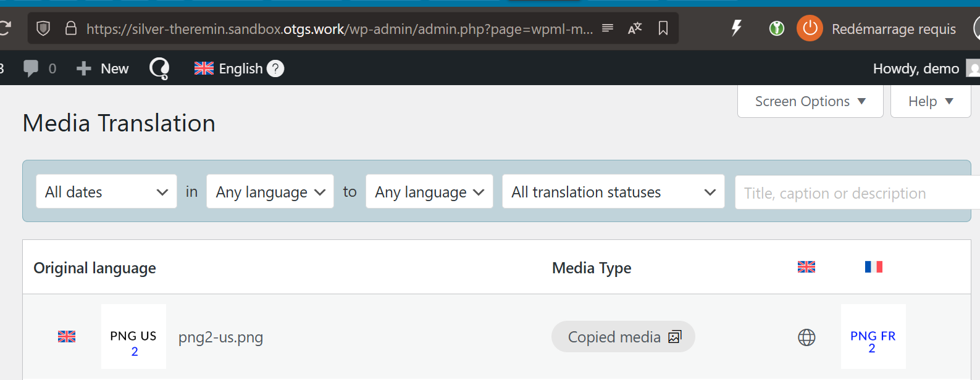Screen dimensions: 980x380
Task: Click the lightning bolt extension icon
Action: coord(736,28)
